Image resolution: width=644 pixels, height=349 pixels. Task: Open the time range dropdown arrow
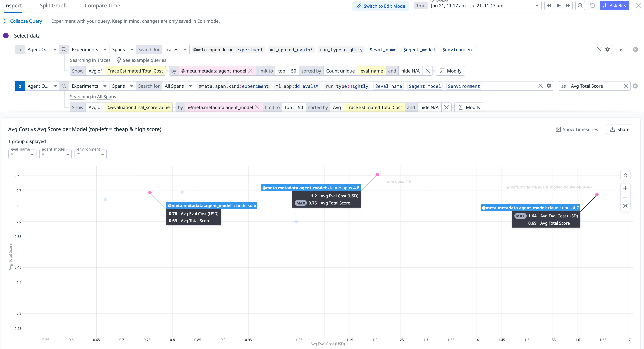tap(537, 6)
